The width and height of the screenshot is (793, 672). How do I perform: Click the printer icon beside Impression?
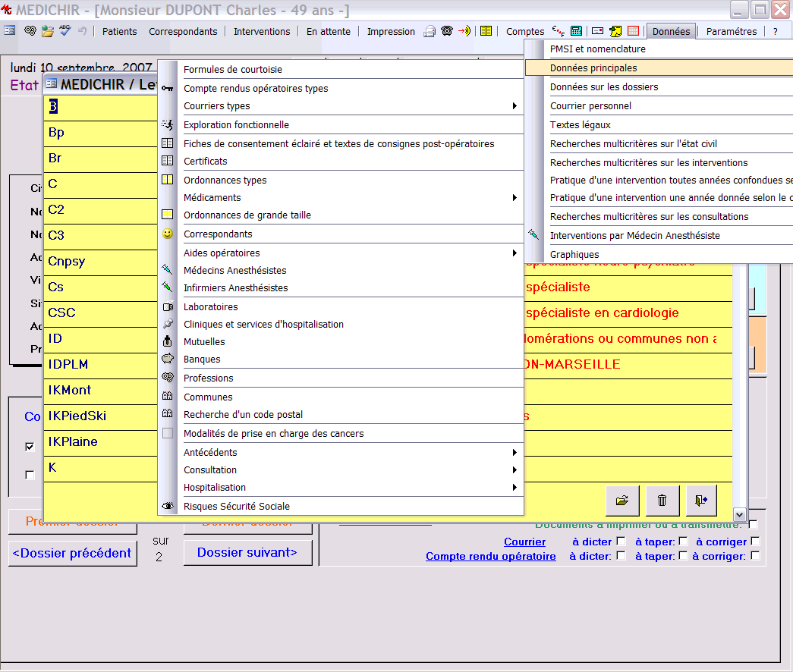[x=430, y=31]
